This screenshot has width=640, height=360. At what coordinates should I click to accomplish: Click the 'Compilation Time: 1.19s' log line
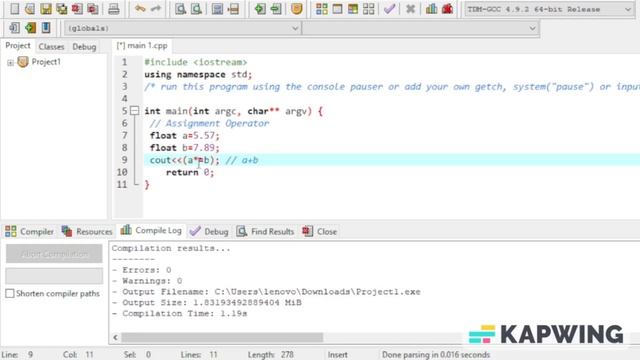[x=180, y=313]
